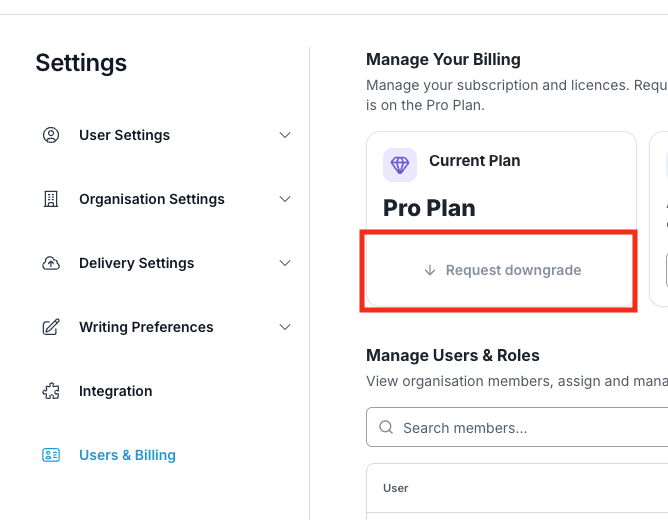Click the Request downgrade button
This screenshot has height=520, width=668.
502,270
